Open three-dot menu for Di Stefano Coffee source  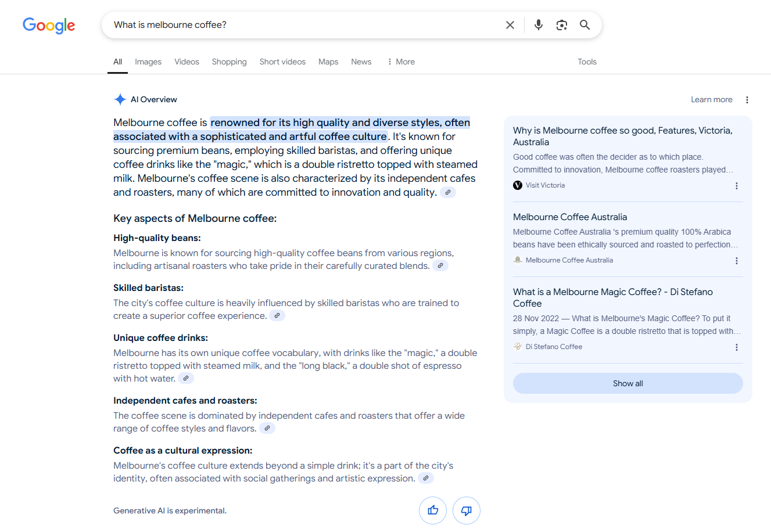737,347
